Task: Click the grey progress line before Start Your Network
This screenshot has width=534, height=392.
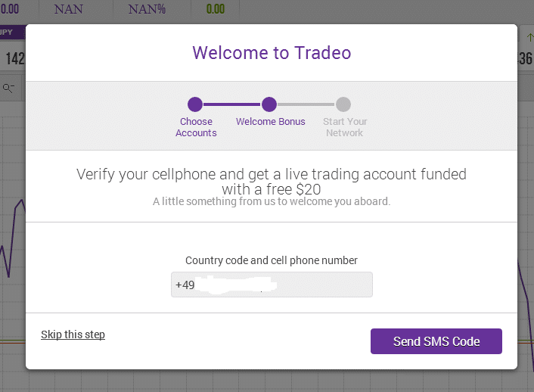Action: 306,104
